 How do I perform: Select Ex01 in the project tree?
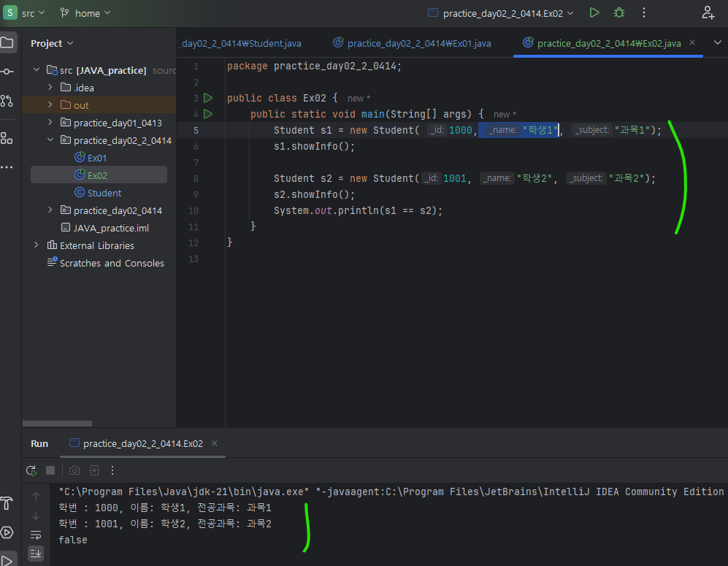pyautogui.click(x=97, y=158)
